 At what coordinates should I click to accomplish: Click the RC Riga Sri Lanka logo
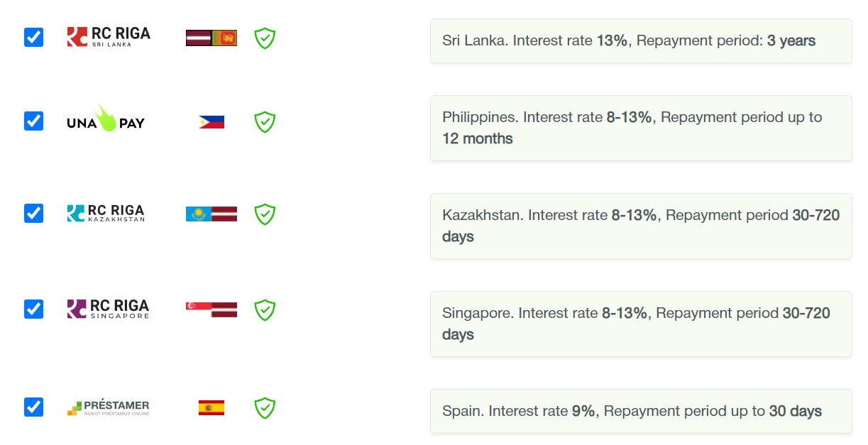tap(109, 37)
